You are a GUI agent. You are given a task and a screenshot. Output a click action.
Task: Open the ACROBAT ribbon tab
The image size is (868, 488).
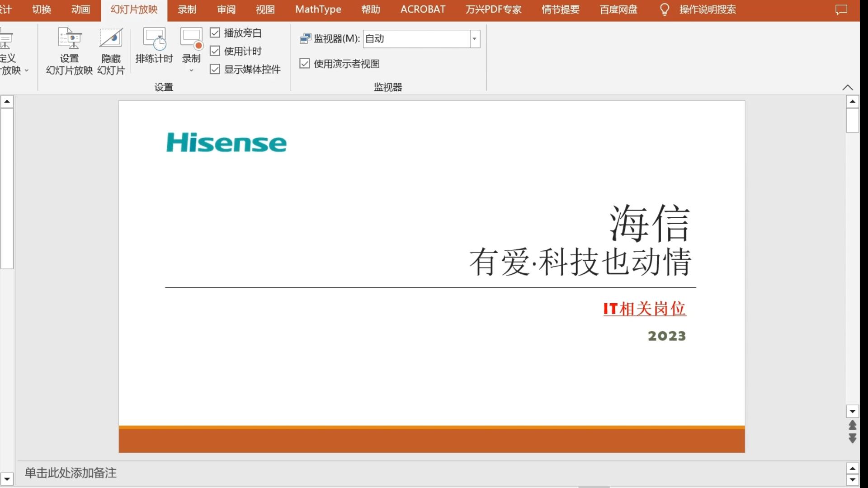422,9
